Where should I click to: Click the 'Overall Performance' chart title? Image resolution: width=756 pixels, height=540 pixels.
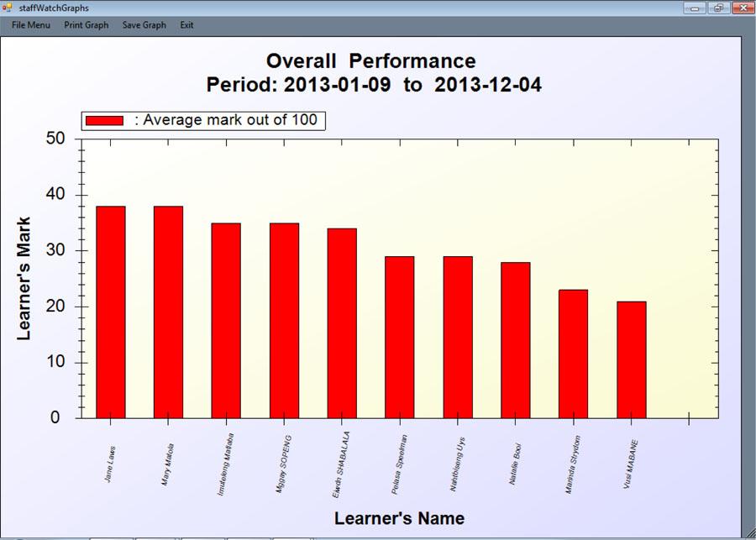(370, 61)
